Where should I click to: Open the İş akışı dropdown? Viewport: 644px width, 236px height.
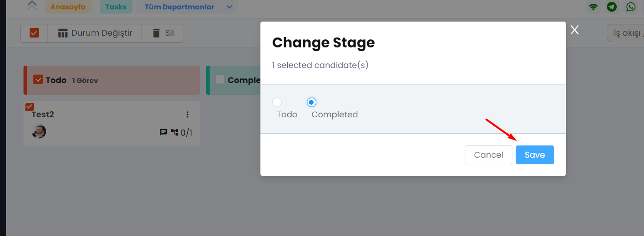[626, 33]
